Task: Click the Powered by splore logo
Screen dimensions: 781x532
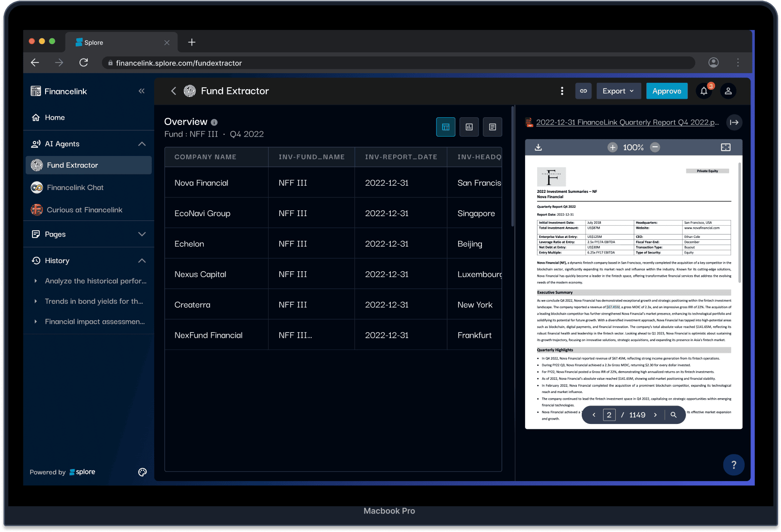Action: pos(82,472)
